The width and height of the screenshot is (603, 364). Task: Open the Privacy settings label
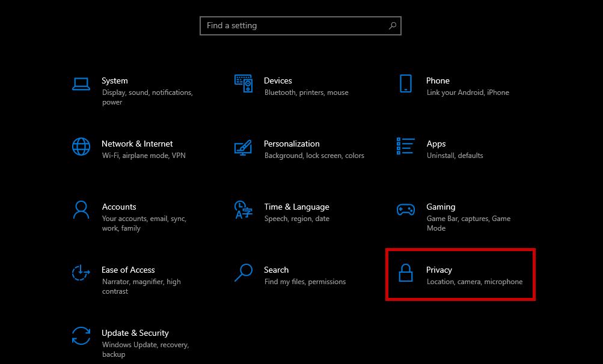pos(439,270)
